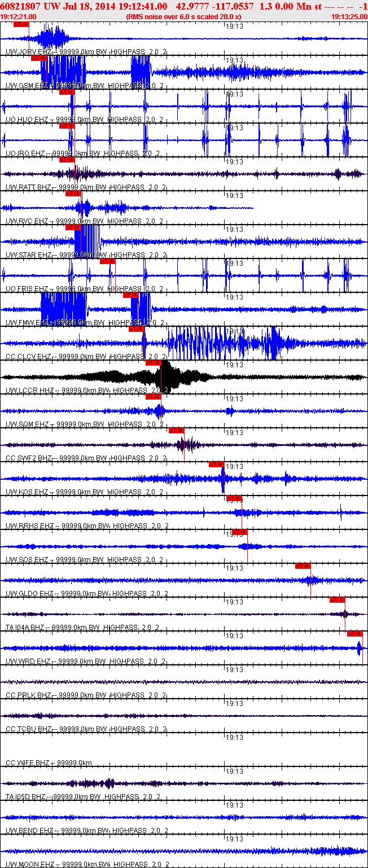The width and height of the screenshot is (368, 868).
Task: Select the CC.CLCV EHZ station label
Action: (x=28, y=356)
